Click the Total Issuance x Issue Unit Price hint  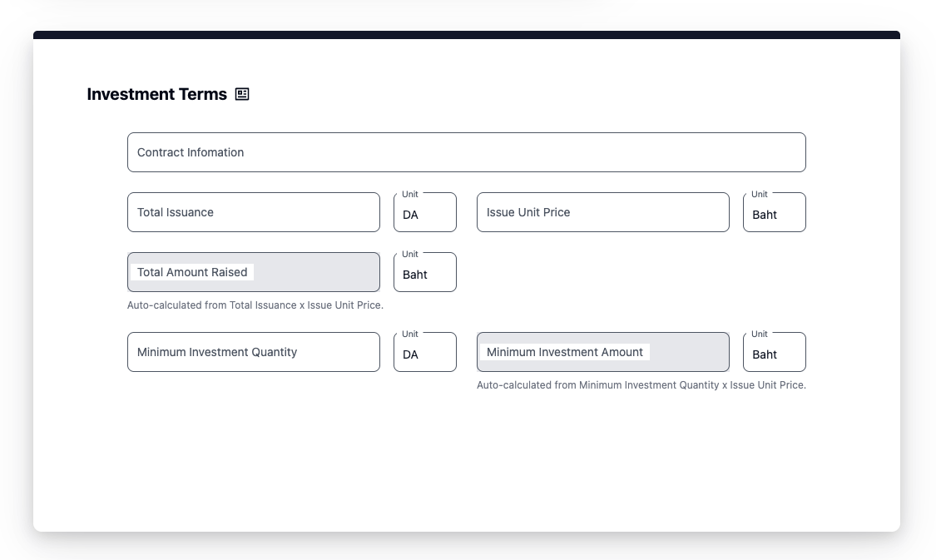[x=255, y=305]
